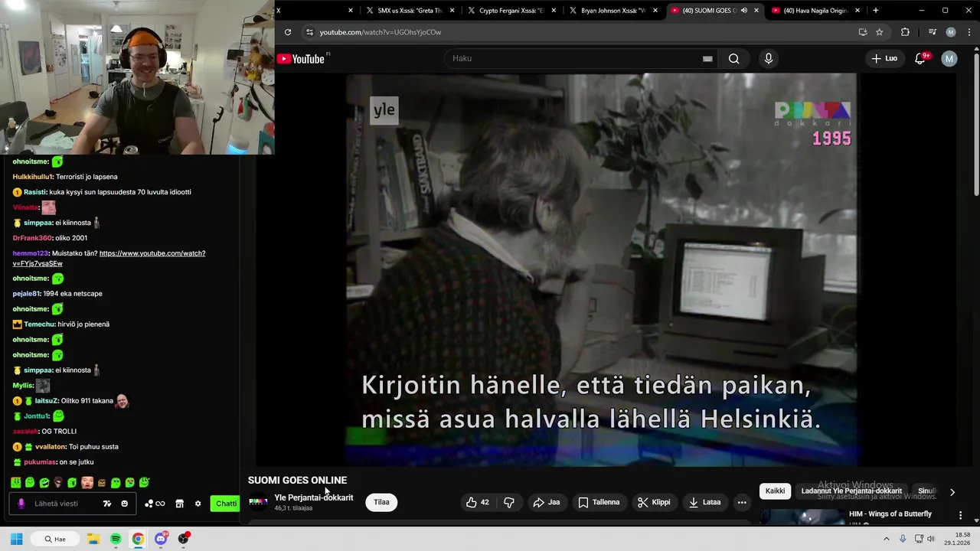Open YouTube notifications bell
The image size is (980, 551).
point(921,59)
